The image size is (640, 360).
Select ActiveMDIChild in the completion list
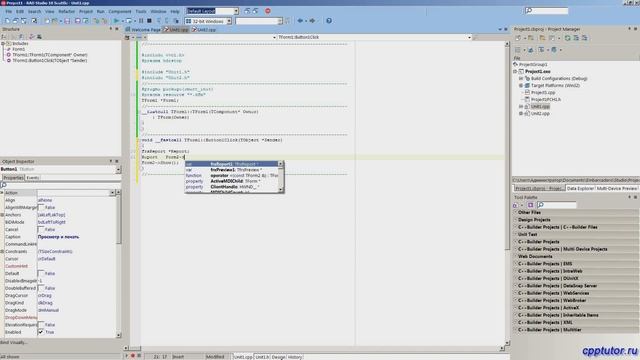click(x=233, y=181)
